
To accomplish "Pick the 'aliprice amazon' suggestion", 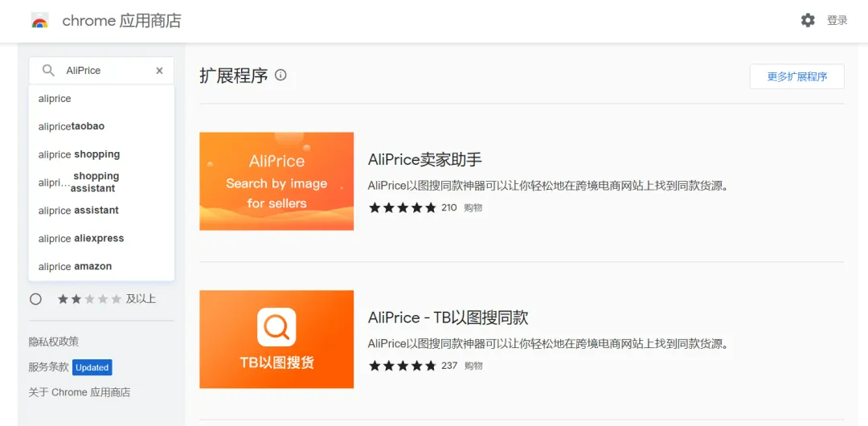I will pyautogui.click(x=75, y=267).
